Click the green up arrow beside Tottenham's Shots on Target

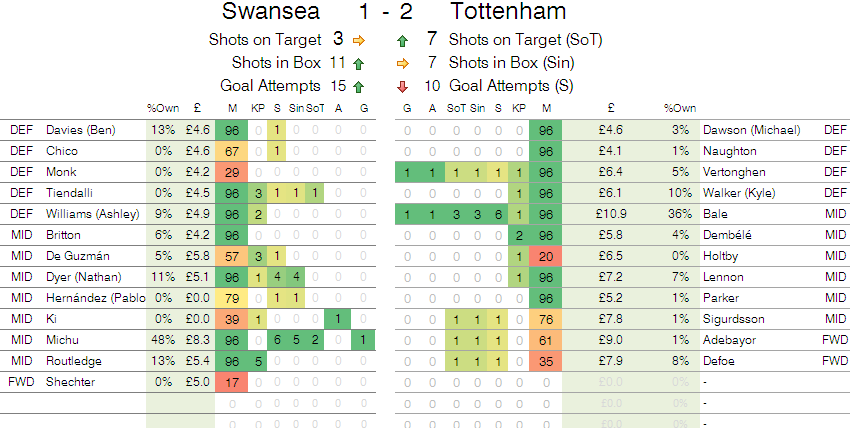point(402,41)
